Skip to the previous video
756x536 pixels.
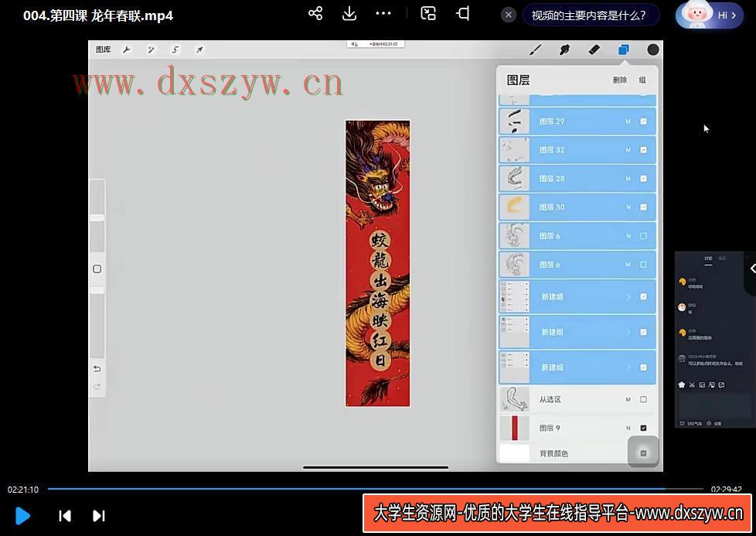pyautogui.click(x=65, y=516)
